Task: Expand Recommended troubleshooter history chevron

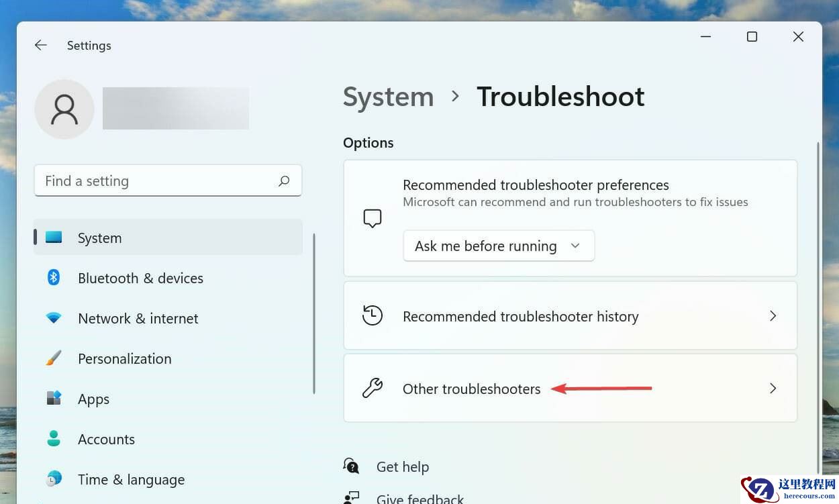Action: point(773,315)
